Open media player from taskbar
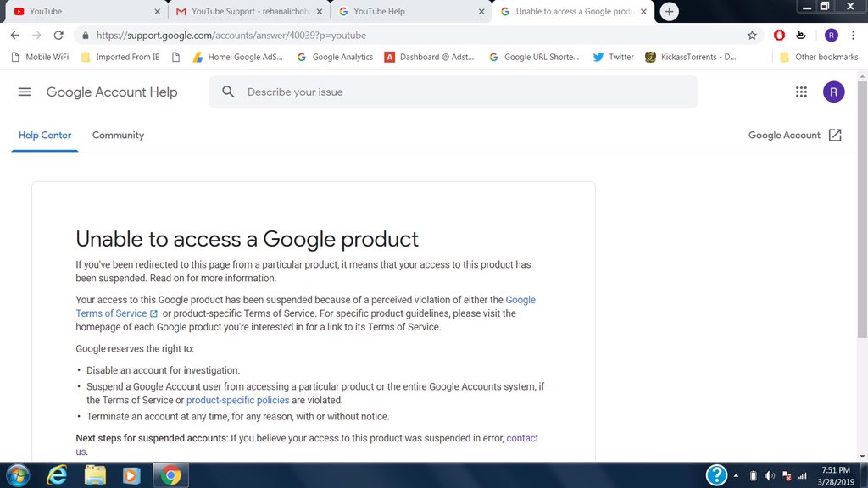Viewport: 868px width, 488px height. 131,475
